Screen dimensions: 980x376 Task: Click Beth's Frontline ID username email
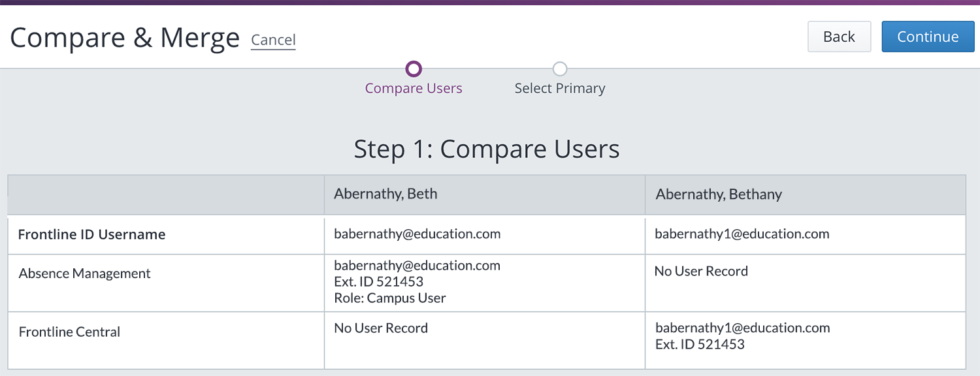pos(417,234)
